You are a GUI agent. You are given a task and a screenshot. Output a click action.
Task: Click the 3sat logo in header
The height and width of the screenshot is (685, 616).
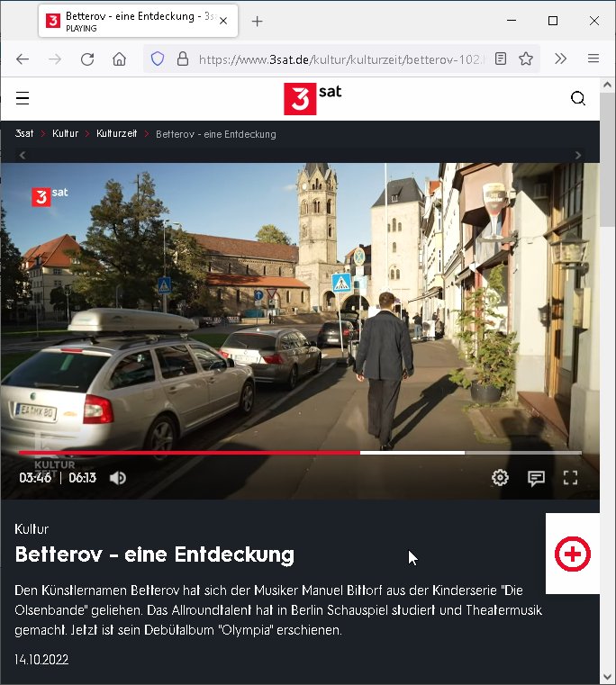pyautogui.click(x=312, y=98)
